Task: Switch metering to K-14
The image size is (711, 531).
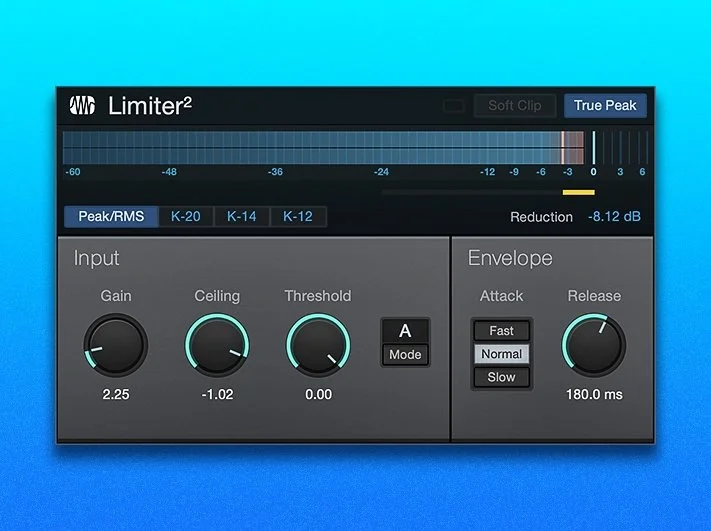Action: click(242, 216)
